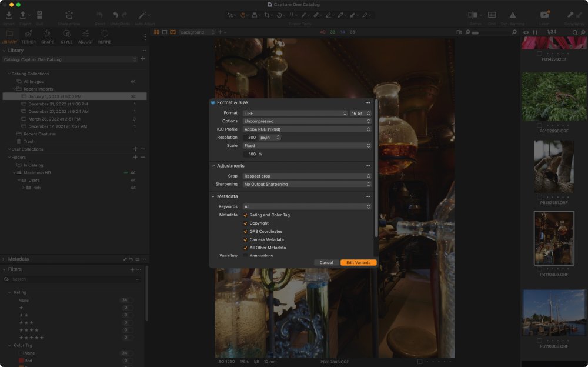Click the Exposure Warning triangle icon
This screenshot has height=367, width=588.
coord(513,15)
